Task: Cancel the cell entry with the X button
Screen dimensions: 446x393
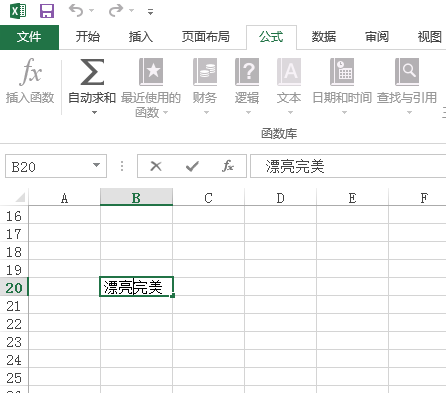Action: (x=156, y=166)
